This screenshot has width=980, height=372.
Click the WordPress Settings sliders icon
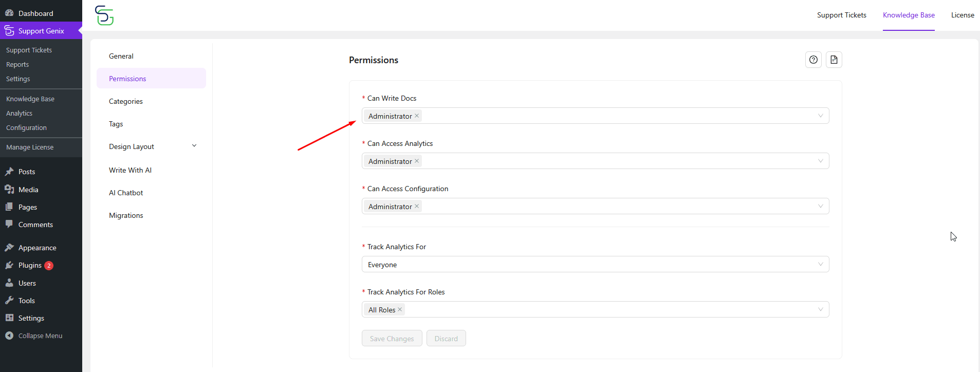pyautogui.click(x=9, y=318)
